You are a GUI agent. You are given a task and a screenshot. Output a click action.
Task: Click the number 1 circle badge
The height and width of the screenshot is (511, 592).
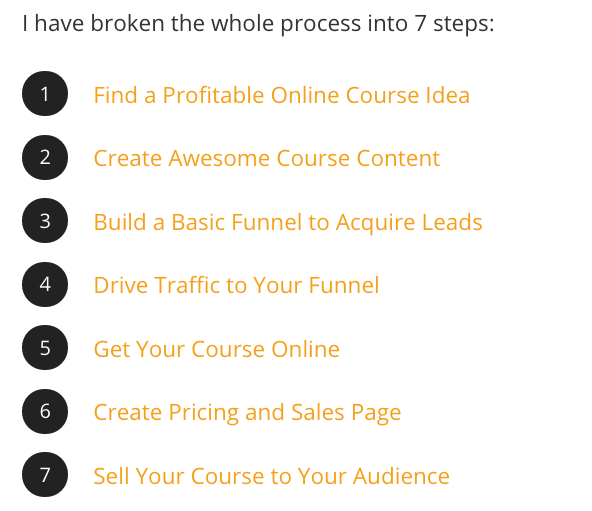[x=45, y=94]
